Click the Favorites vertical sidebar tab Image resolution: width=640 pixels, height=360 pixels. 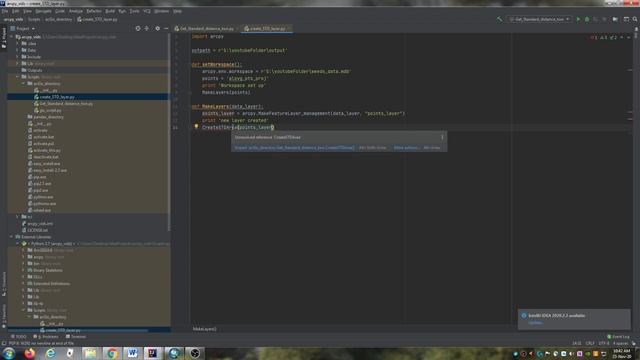(x=4, y=316)
